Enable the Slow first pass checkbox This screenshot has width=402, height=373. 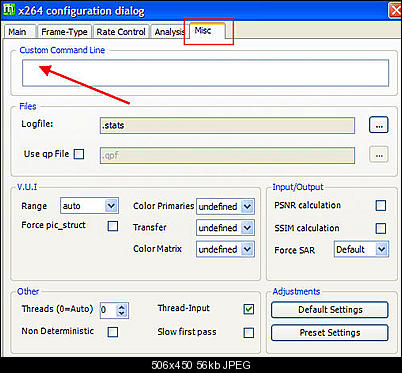(249, 333)
